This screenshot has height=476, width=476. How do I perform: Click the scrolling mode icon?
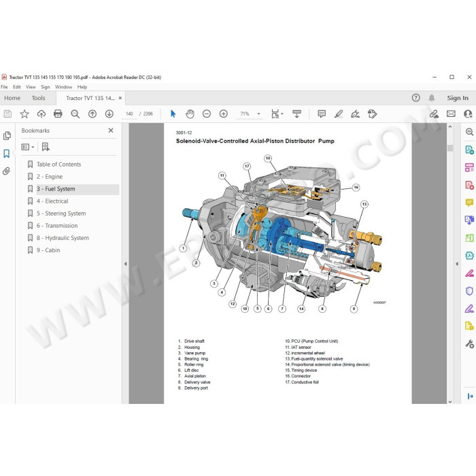tap(296, 114)
